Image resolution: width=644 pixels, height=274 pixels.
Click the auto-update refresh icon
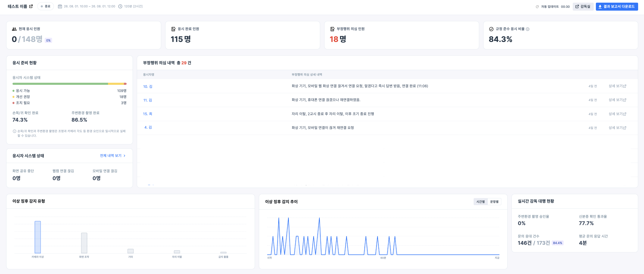[537, 7]
